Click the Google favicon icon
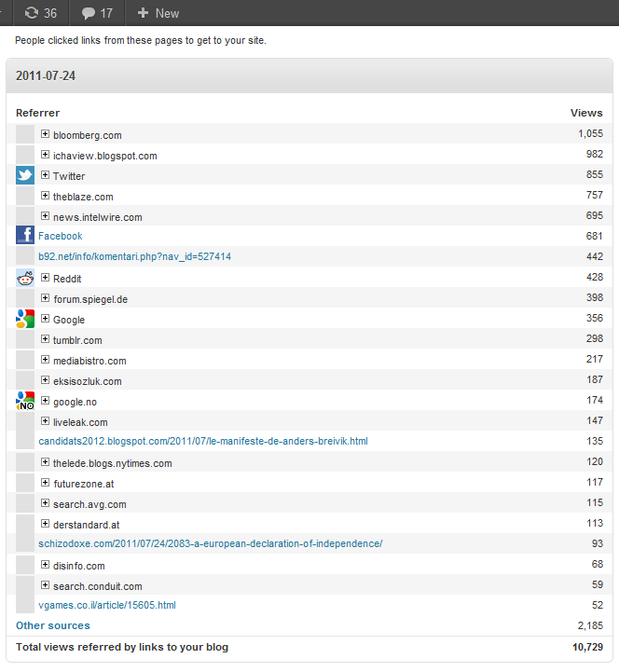Image resolution: width=619 pixels, height=672 pixels. click(x=25, y=319)
